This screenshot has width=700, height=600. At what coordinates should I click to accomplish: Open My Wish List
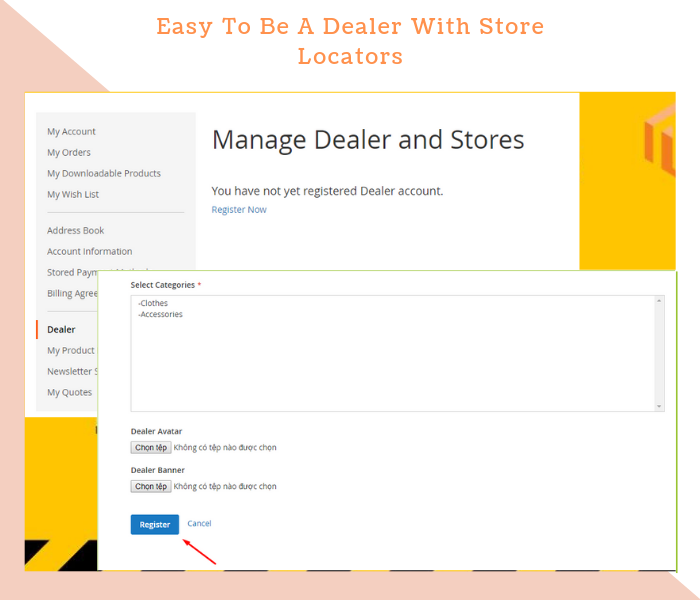(73, 195)
